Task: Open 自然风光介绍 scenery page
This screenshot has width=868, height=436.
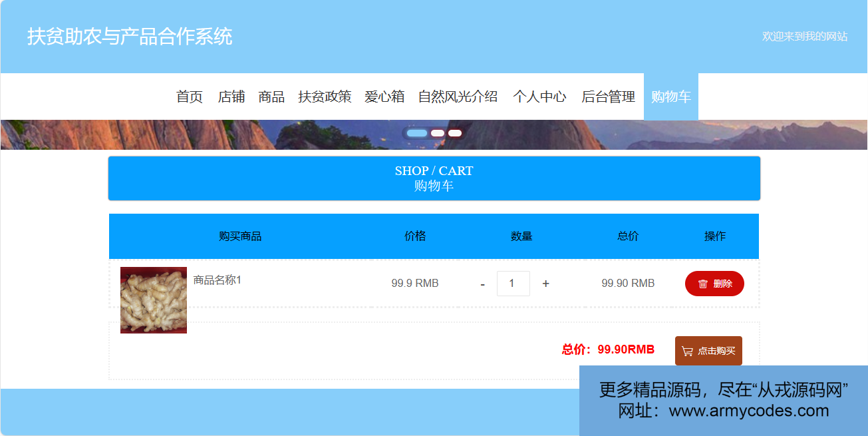Action: [458, 97]
